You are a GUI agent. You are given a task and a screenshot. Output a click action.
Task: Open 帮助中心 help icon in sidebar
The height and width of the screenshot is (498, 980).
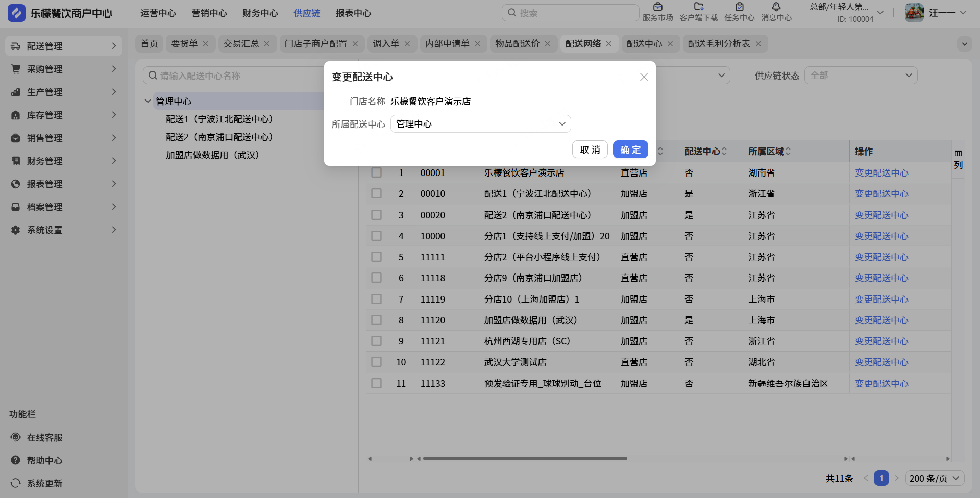(x=16, y=460)
